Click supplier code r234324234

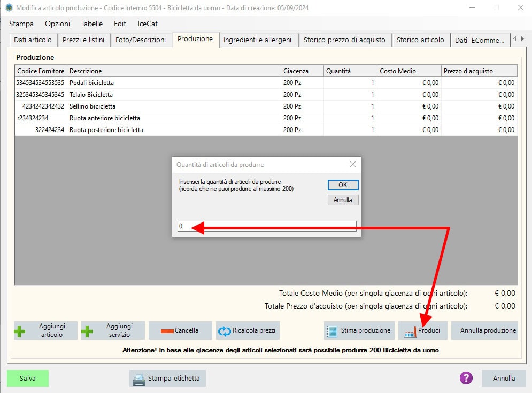point(33,118)
